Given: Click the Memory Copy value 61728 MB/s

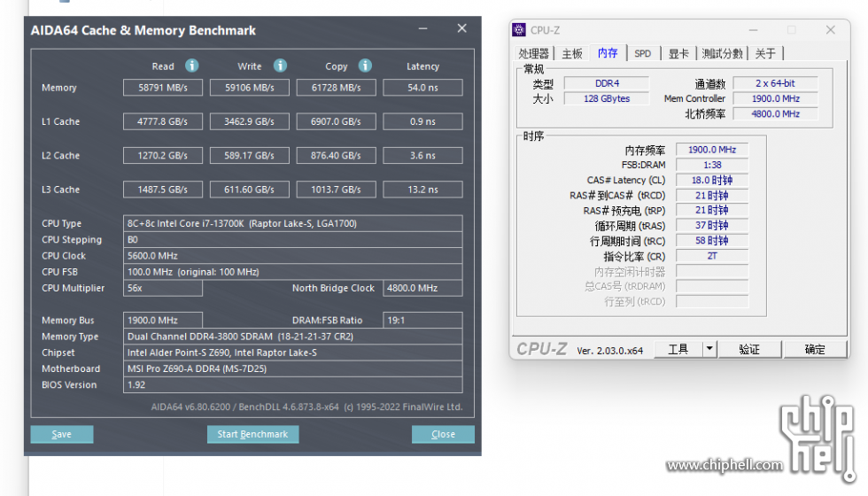Looking at the screenshot, I should click(336, 88).
